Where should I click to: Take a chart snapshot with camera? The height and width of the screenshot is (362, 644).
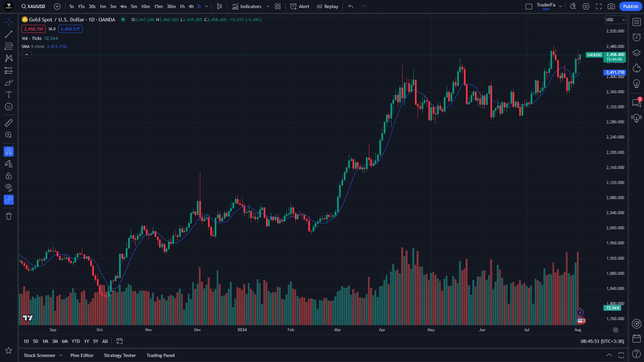pyautogui.click(x=611, y=6)
